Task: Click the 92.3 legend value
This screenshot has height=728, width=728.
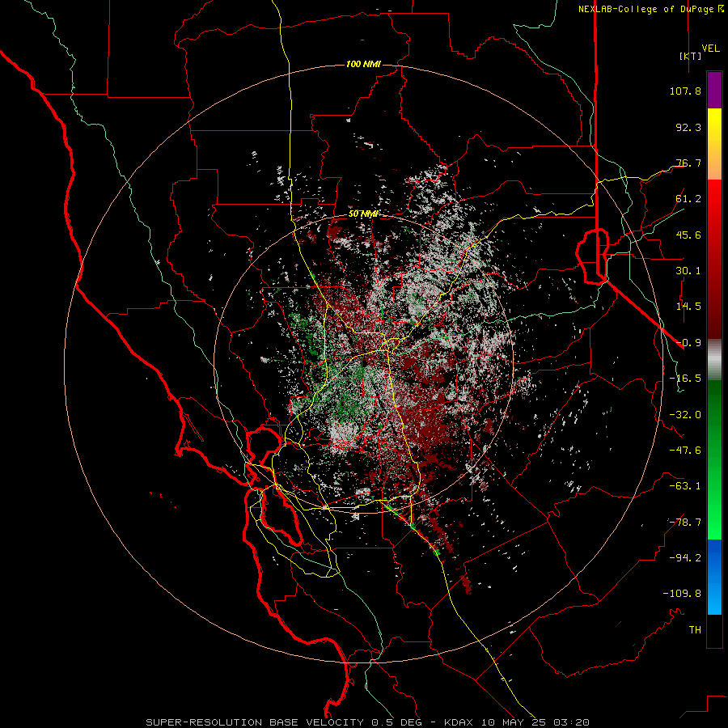Action: [688, 127]
